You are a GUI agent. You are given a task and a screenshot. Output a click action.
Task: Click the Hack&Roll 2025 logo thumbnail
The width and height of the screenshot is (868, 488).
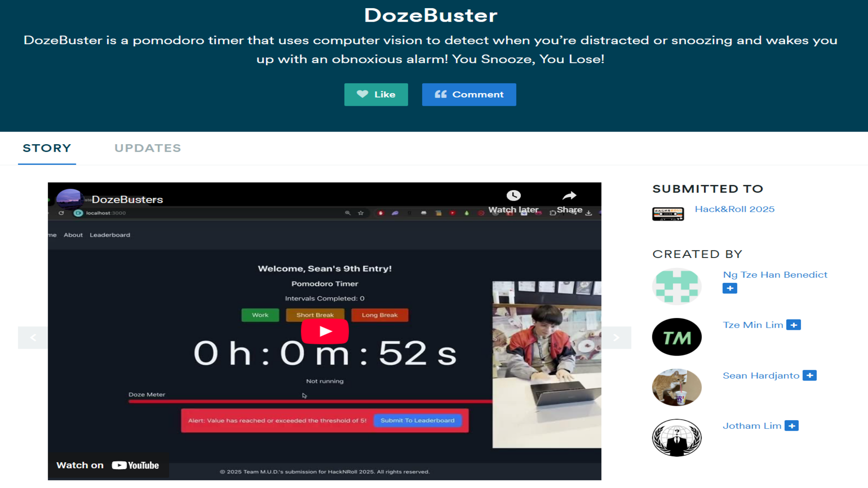click(x=668, y=214)
